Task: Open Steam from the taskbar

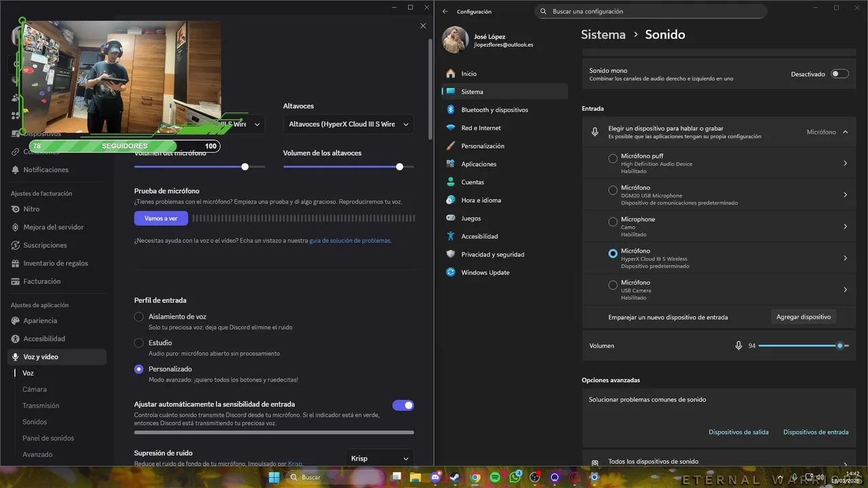Action: click(456, 477)
